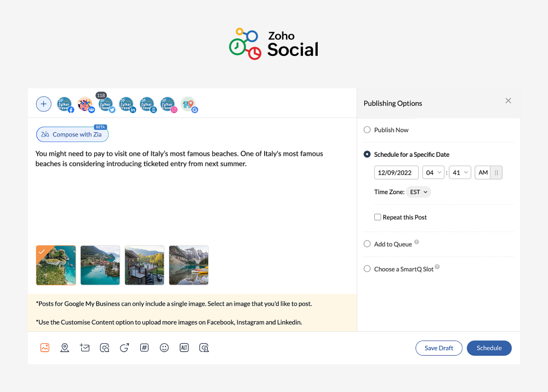Image resolution: width=548 pixels, height=392 pixels.
Task: Open the emoji picker icon
Action: pyautogui.click(x=164, y=348)
